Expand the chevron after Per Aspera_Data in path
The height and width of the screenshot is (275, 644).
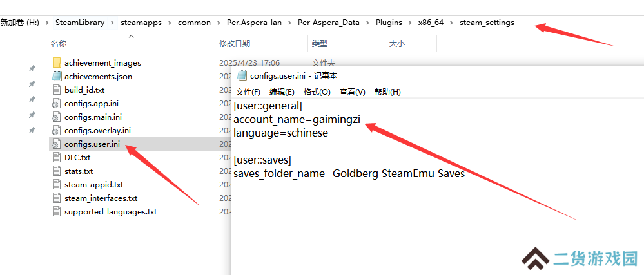pyautogui.click(x=367, y=23)
